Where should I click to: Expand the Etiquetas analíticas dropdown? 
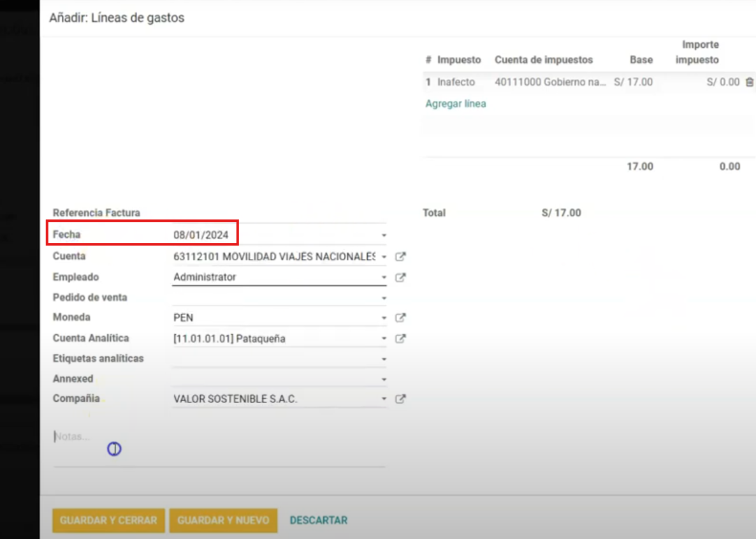[x=384, y=359]
